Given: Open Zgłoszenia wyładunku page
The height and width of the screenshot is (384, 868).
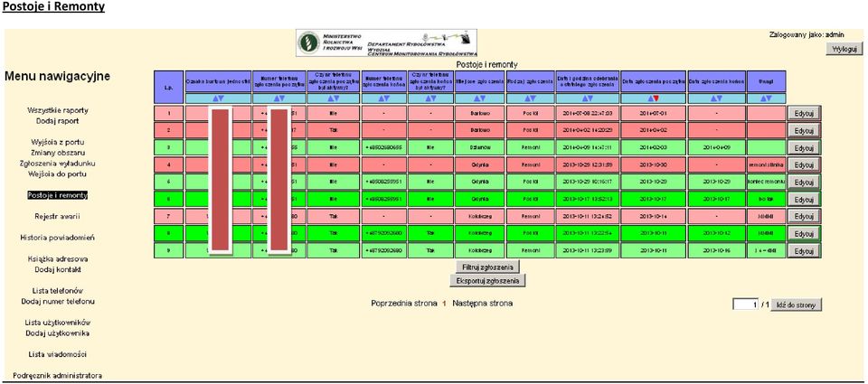Looking at the screenshot, I should click(58, 164).
